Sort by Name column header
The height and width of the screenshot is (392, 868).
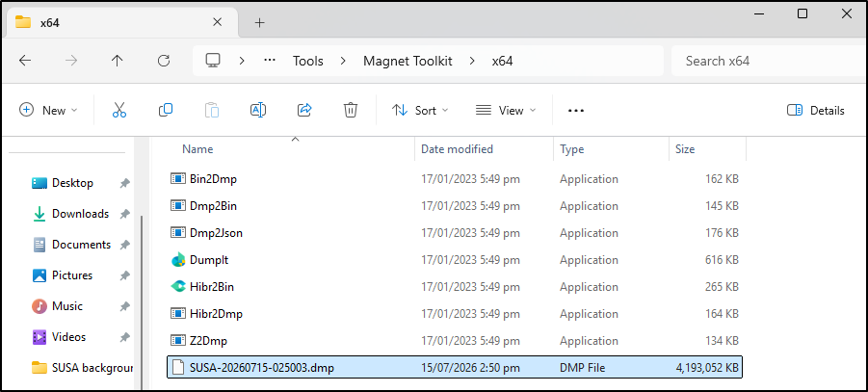197,149
